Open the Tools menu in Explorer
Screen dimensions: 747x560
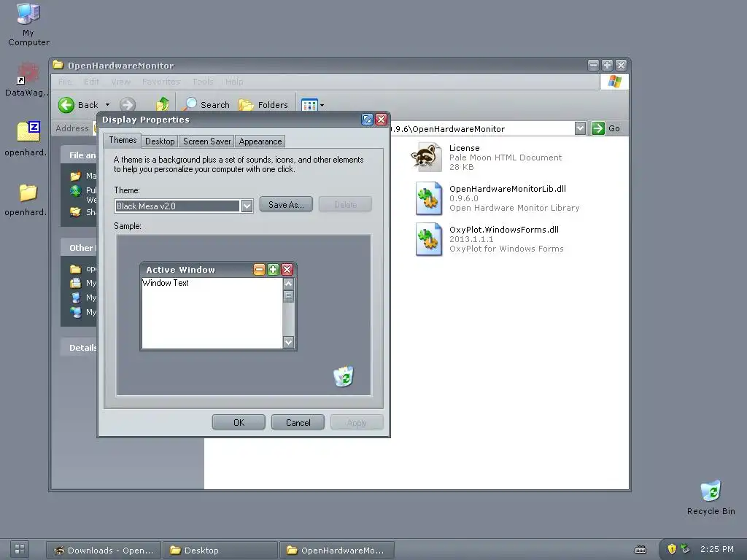point(203,82)
